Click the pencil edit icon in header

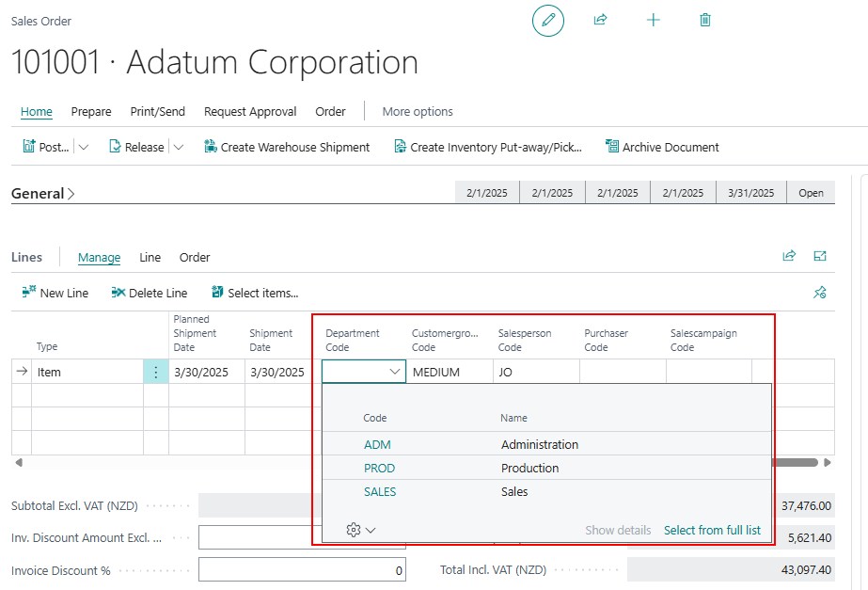pos(548,20)
